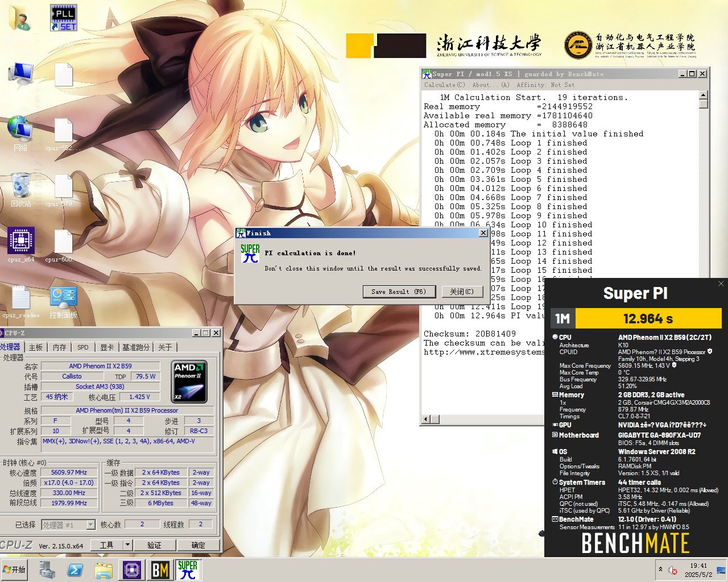728x582 pixels.
Task: Launch the cpuz_x64 desktop application icon
Action: [x=21, y=245]
